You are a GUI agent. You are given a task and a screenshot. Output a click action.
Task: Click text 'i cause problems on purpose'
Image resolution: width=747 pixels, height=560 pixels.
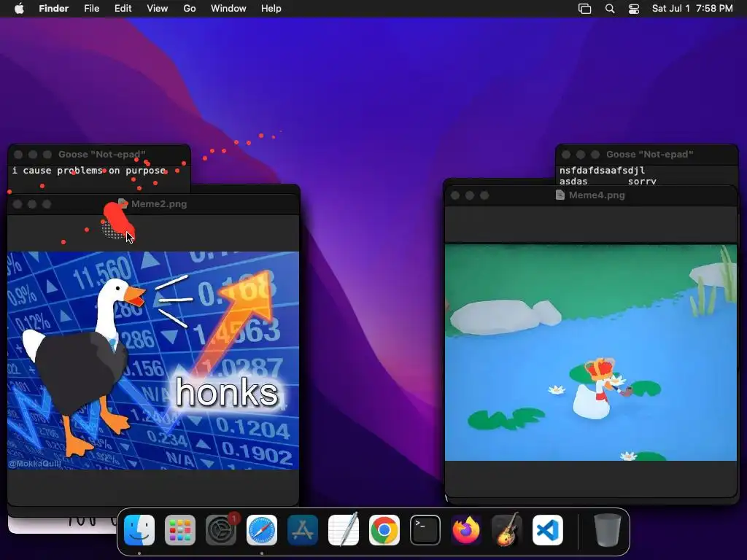pos(88,171)
